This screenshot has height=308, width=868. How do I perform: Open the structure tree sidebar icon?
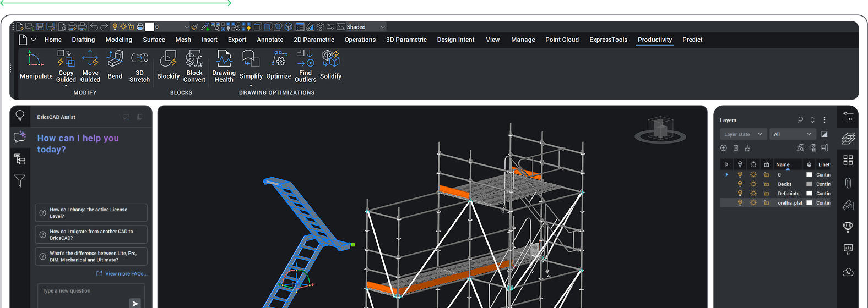(20, 159)
